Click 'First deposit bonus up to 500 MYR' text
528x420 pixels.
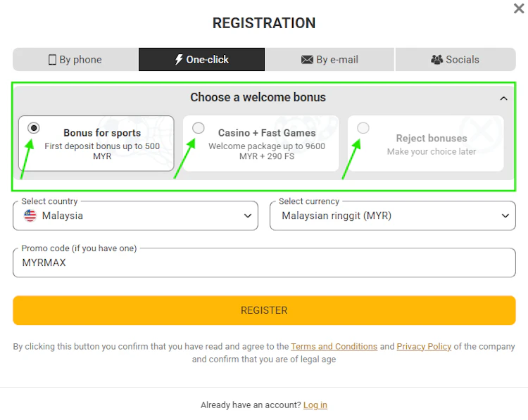(102, 151)
